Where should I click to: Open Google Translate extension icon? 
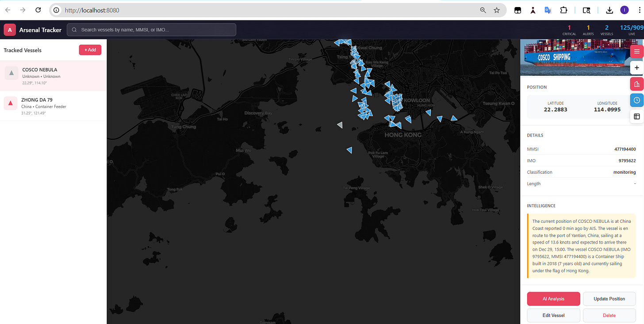[548, 10]
